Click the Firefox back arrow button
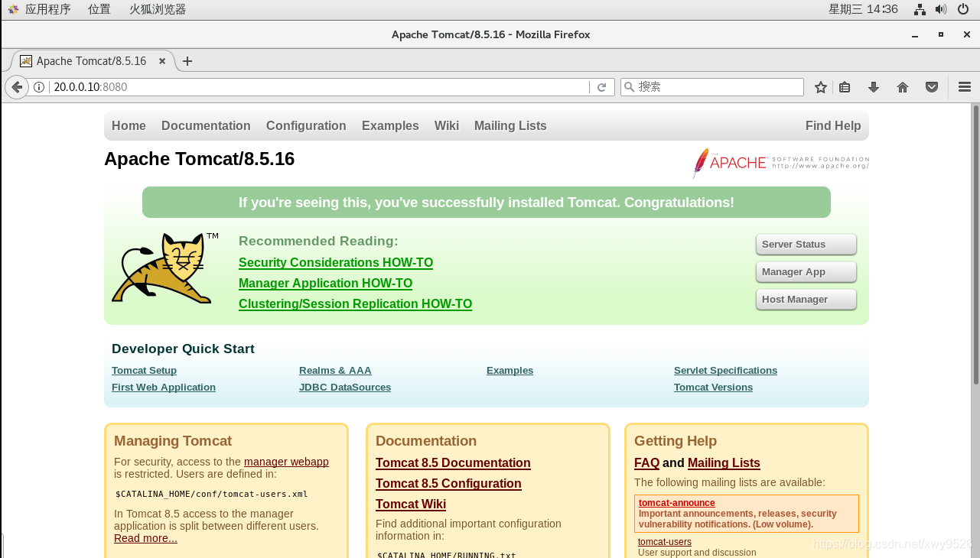 [17, 87]
